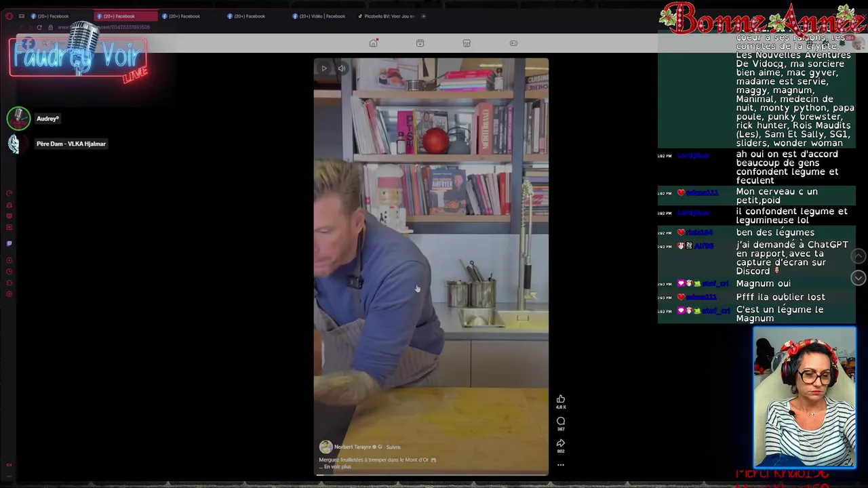Open a new browser tab with plus

click(424, 16)
